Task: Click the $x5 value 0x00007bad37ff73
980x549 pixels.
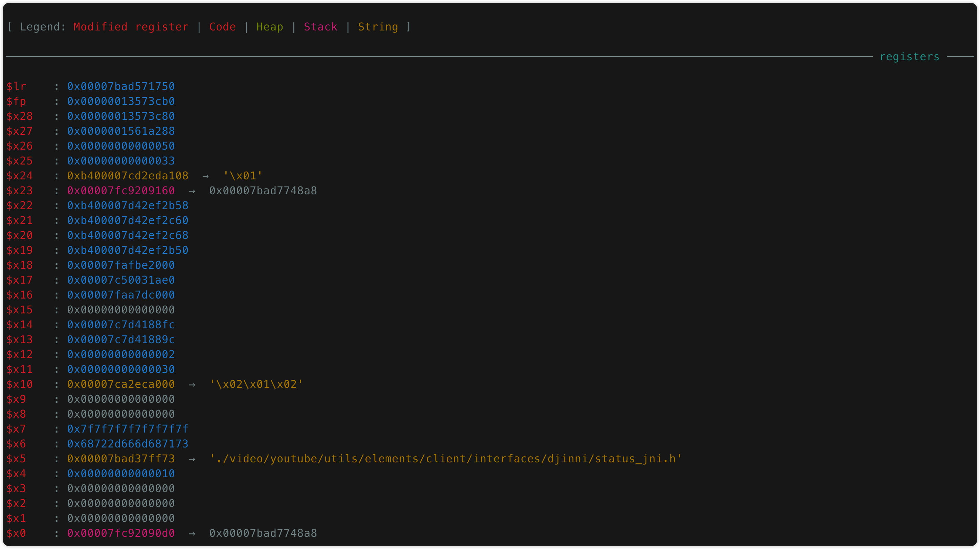Action: click(x=121, y=459)
